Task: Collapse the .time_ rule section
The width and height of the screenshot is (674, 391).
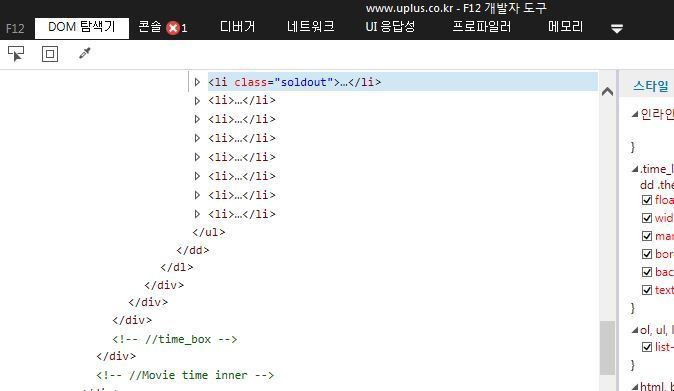Action: click(x=635, y=169)
